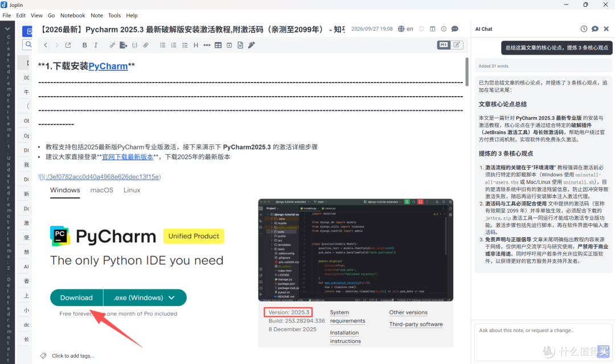Click the Unified Product badge

(x=194, y=236)
